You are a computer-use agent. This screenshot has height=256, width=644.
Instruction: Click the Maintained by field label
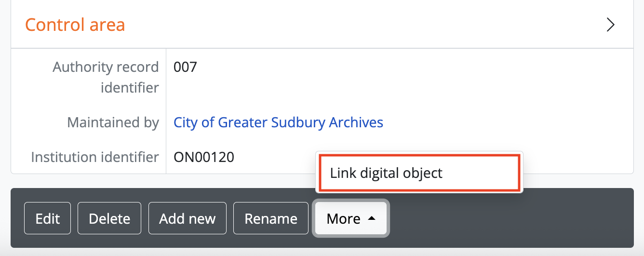point(113,122)
